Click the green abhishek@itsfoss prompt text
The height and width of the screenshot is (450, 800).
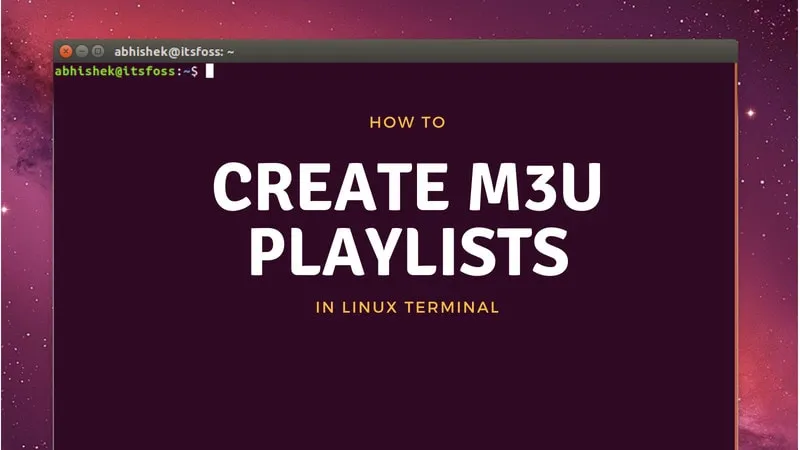[116, 71]
